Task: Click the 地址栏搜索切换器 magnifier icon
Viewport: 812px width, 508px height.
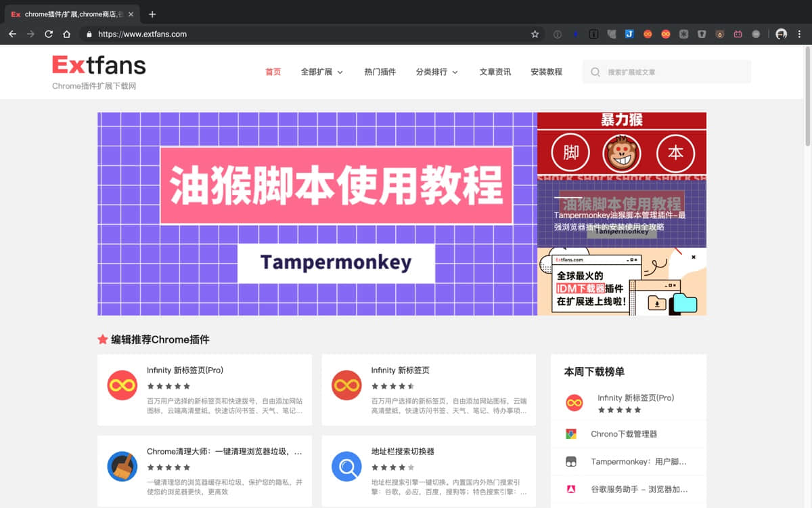Action: pyautogui.click(x=346, y=467)
